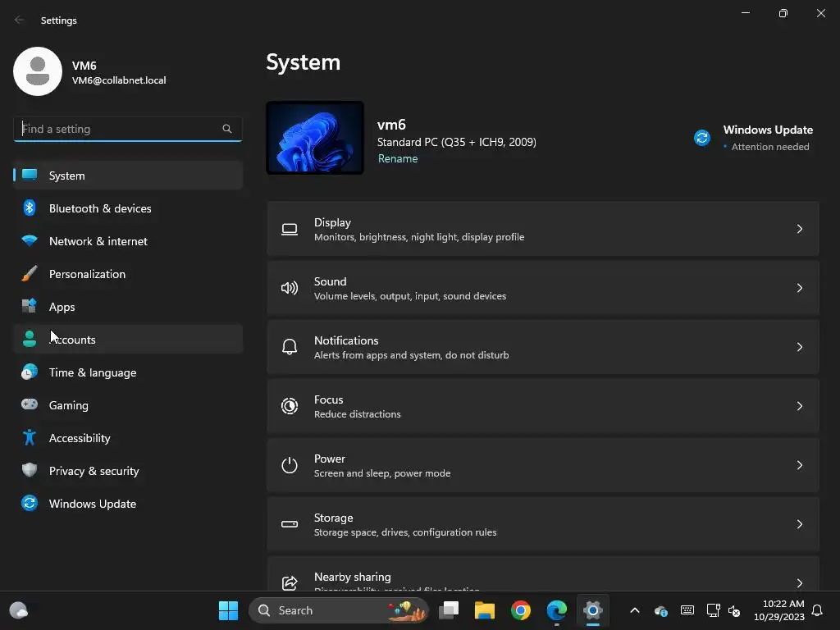Screen dimensions: 840x630
Task: Open File Explorer from the taskbar
Action: tap(484, 610)
